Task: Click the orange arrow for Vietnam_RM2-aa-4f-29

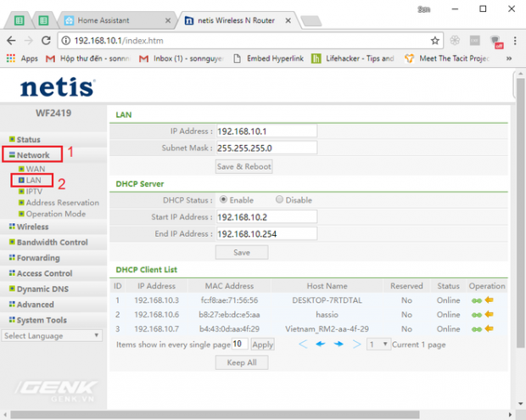Action: click(490, 328)
